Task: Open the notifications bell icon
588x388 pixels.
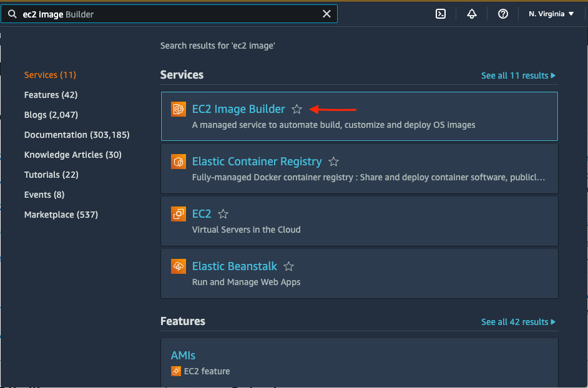Action: point(472,14)
